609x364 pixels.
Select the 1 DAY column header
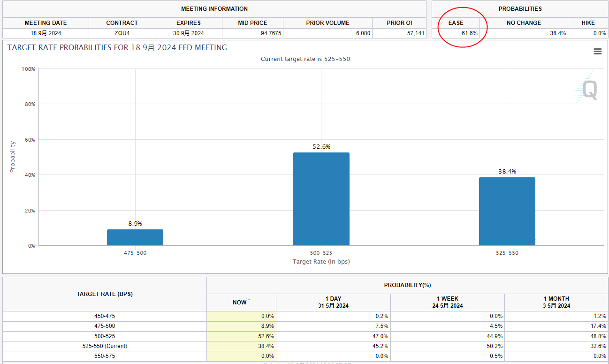[x=333, y=302]
